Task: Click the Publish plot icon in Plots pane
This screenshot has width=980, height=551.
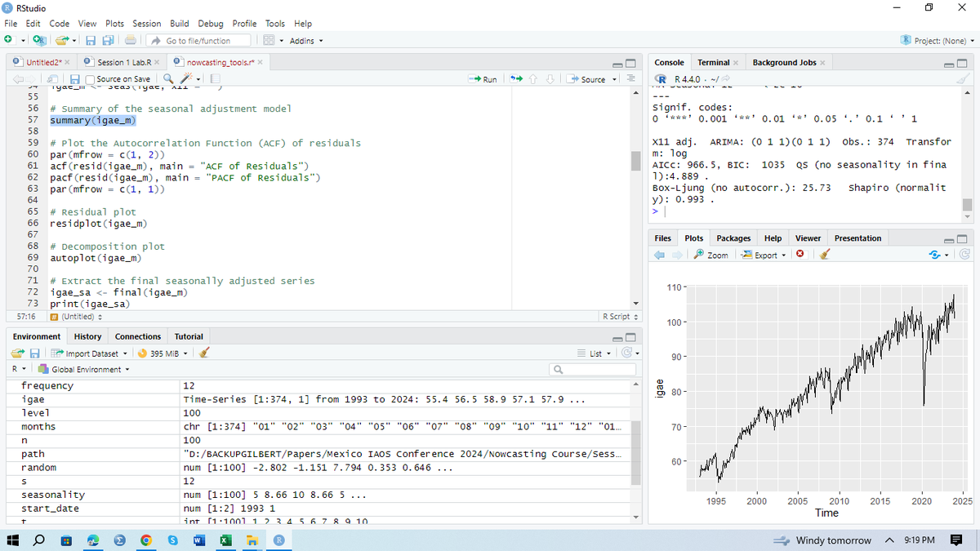Action: point(936,256)
